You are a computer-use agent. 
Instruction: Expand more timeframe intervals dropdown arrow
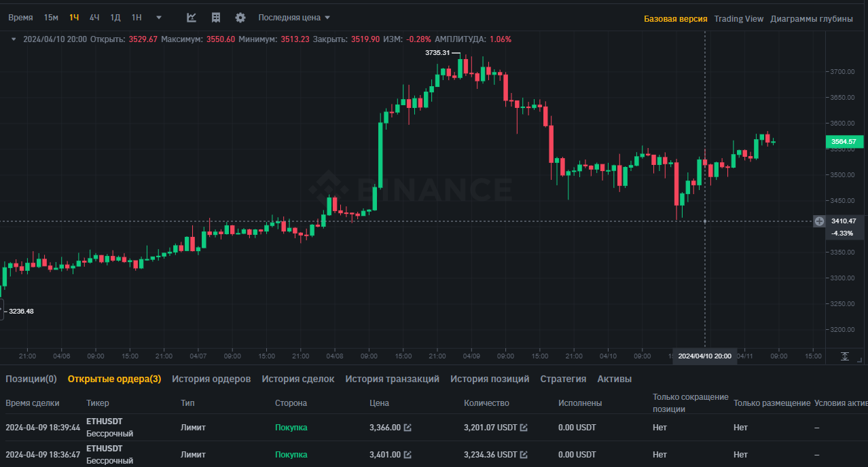159,18
